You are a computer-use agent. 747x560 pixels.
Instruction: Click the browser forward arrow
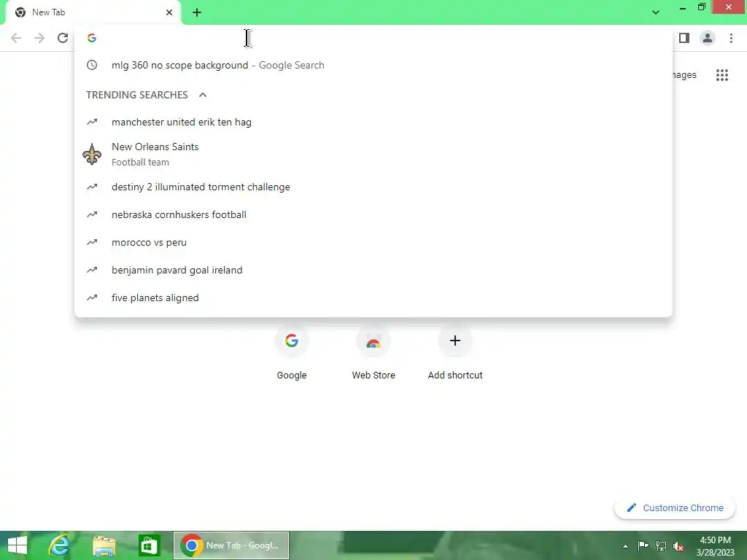39,38
